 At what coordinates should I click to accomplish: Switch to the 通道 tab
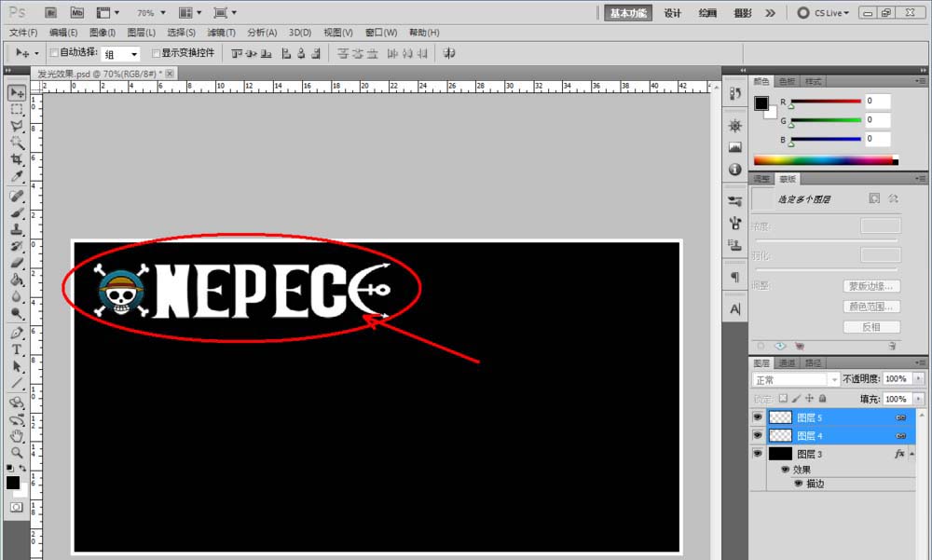coord(787,362)
